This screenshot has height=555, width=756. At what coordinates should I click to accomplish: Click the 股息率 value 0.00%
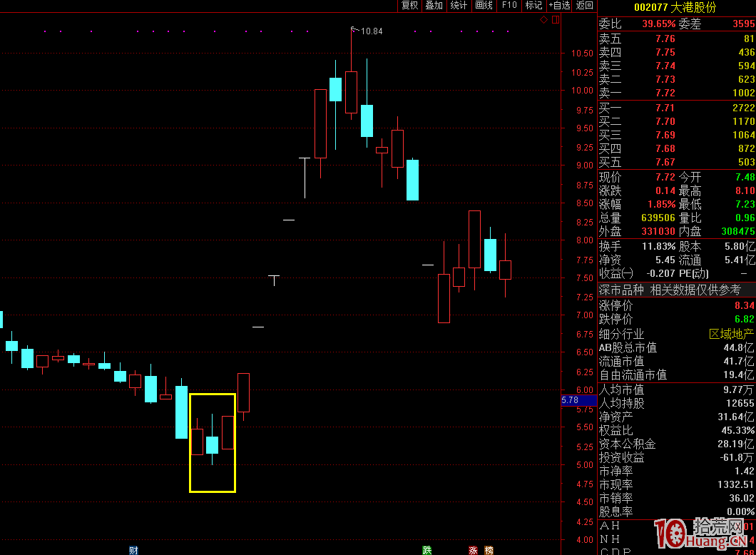point(740,511)
